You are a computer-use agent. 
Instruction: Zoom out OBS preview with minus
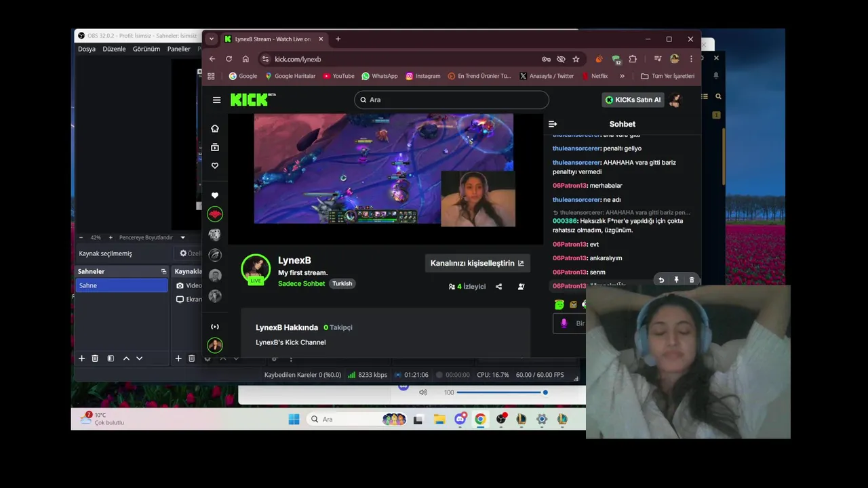81,237
